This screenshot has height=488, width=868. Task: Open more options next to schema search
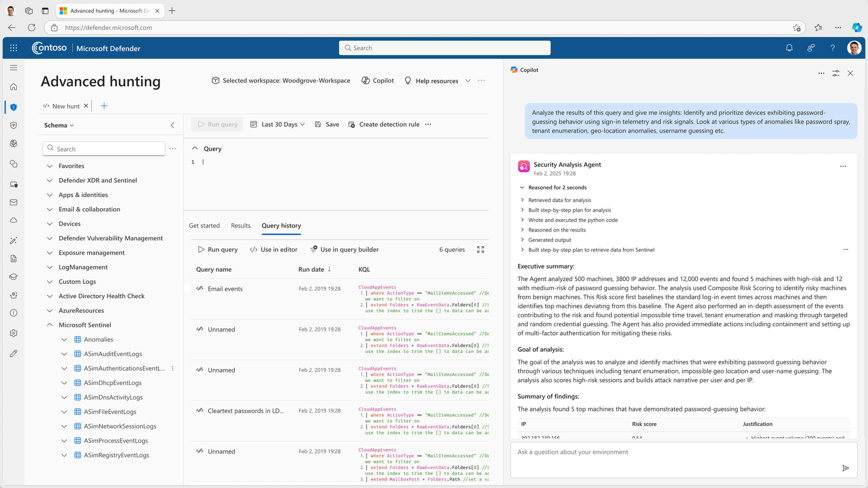click(x=173, y=149)
